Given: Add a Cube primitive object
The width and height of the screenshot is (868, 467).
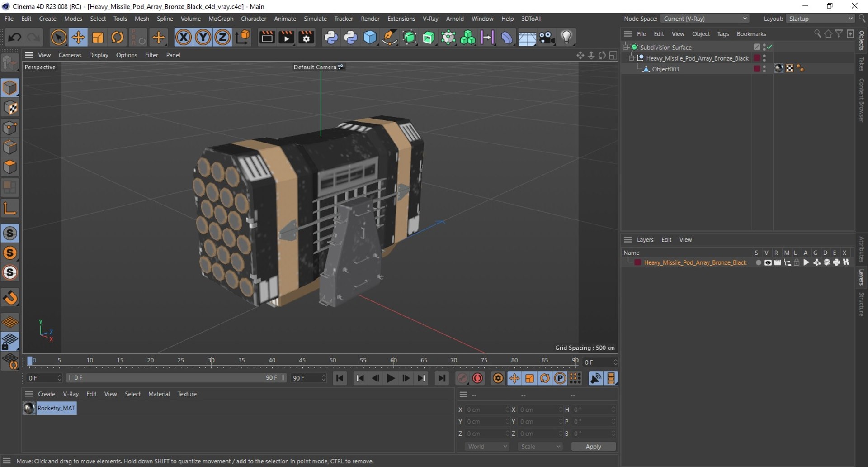Looking at the screenshot, I should pyautogui.click(x=370, y=38).
